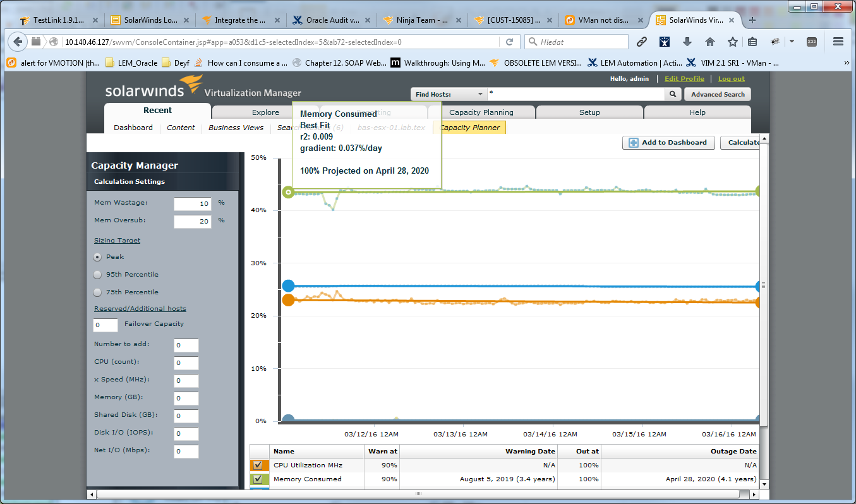Click the Log out link

(x=732, y=79)
